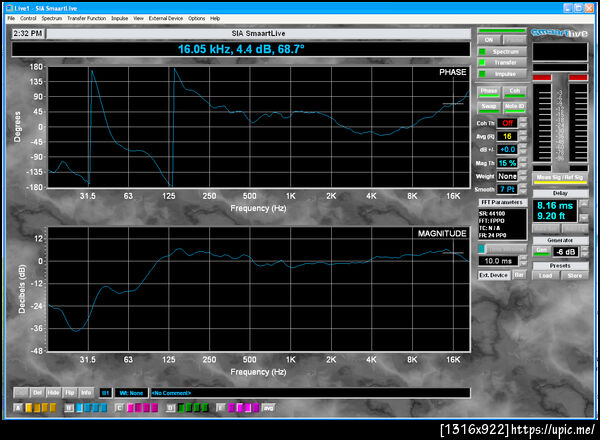
Task: Select reference bank B button
Action: pyautogui.click(x=68, y=408)
